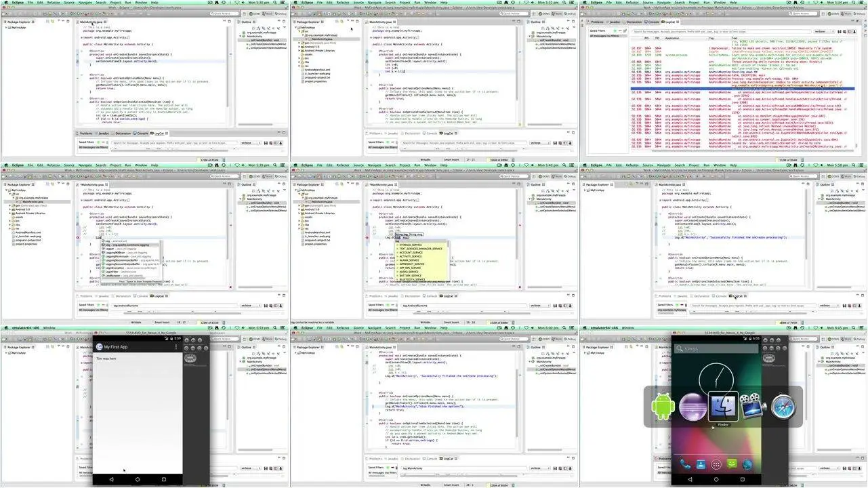Viewport: 868px width, 488px height.
Task: Select proguard-project.txt in the 5:32 Package Explorer
Action: point(318,77)
